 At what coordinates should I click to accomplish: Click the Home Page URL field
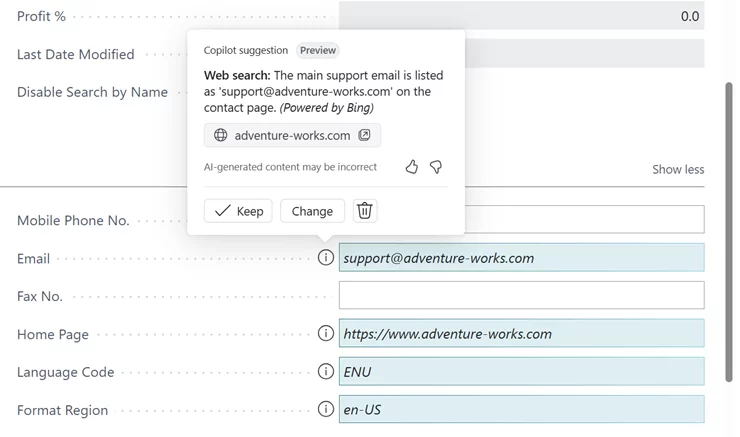pos(521,334)
